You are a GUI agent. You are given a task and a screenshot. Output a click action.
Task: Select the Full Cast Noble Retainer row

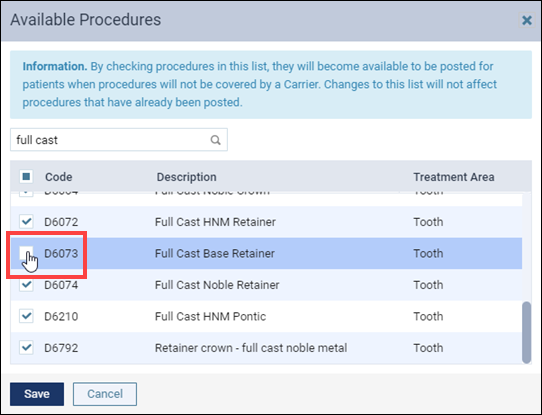click(x=266, y=285)
